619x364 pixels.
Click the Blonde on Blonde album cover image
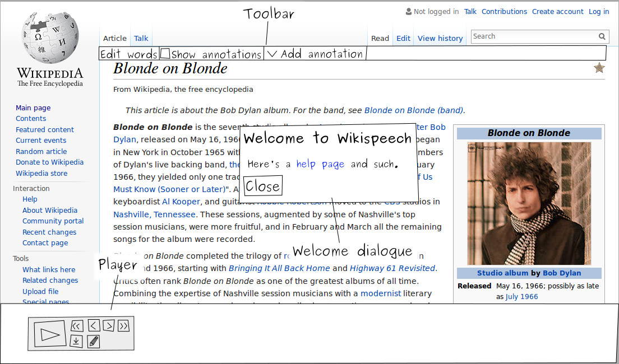[x=529, y=203]
